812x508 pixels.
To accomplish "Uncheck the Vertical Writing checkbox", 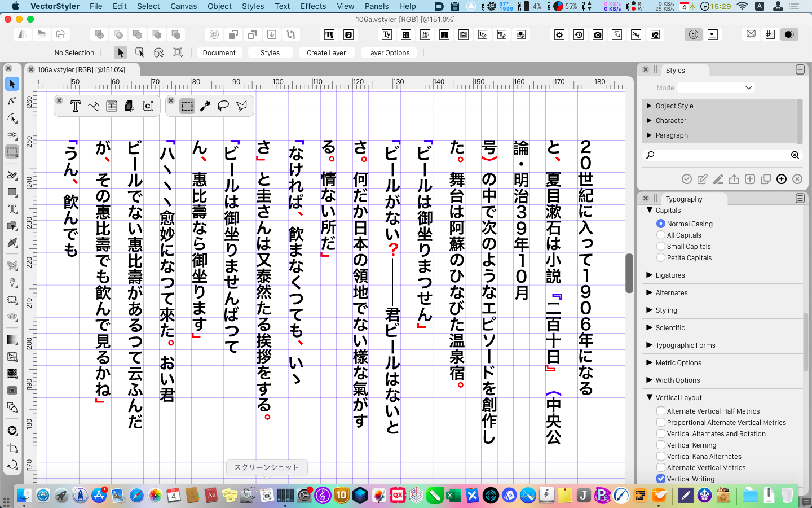I will (661, 479).
